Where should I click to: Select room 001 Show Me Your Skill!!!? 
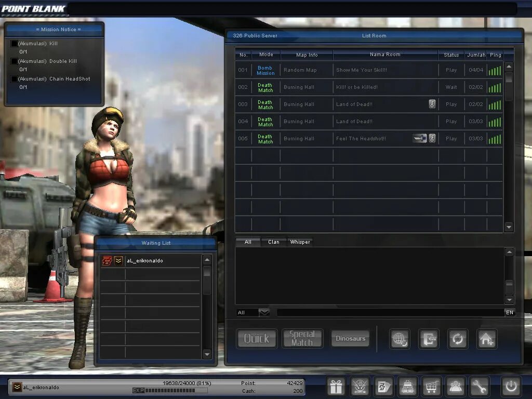pyautogui.click(x=369, y=70)
